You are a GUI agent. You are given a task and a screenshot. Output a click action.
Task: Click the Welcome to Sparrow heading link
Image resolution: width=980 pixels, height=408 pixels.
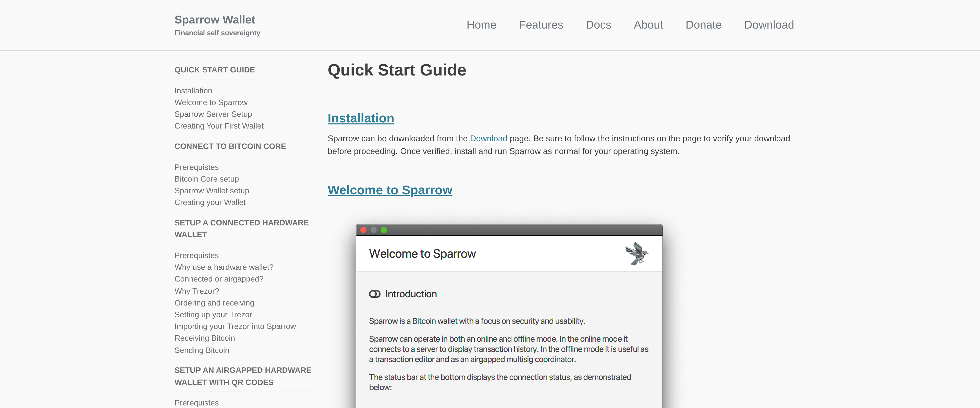pyautogui.click(x=390, y=190)
